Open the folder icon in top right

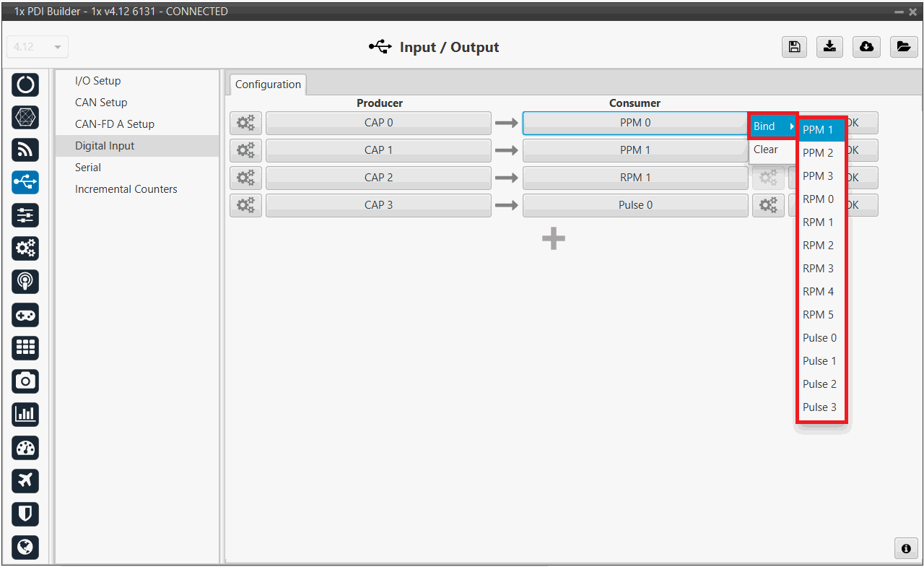pyautogui.click(x=903, y=47)
